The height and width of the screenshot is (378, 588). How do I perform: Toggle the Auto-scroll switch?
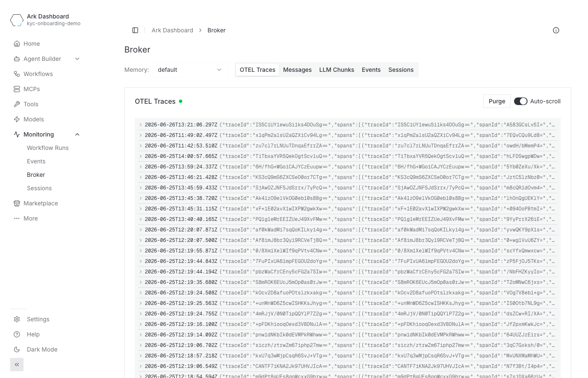point(521,101)
